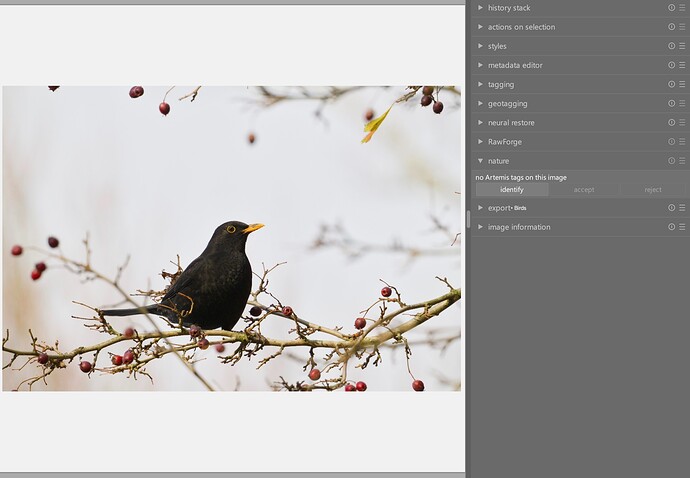
Task: Click the accept button
Action: (584, 190)
